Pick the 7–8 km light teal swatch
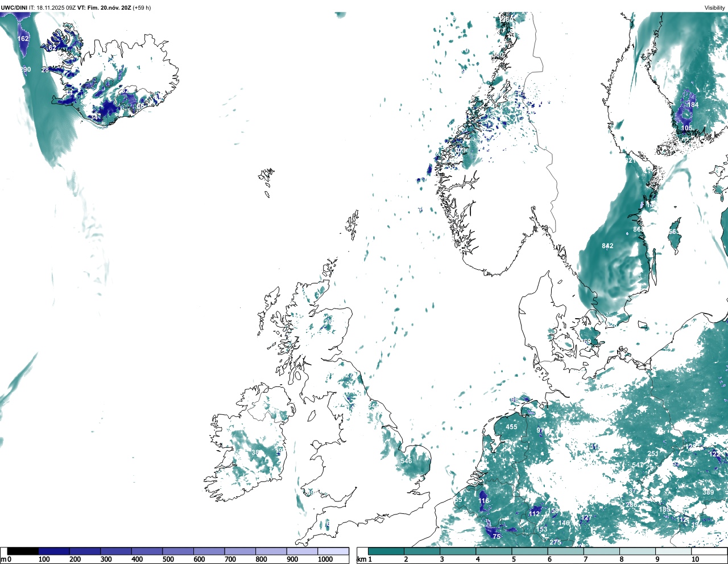The height and width of the screenshot is (564, 728). point(601,551)
